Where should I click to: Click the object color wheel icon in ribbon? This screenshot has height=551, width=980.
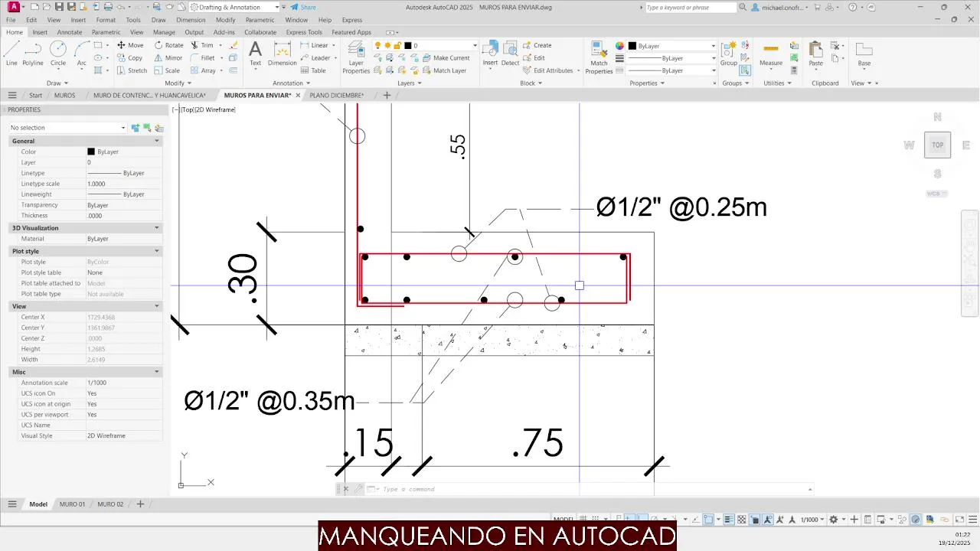620,46
